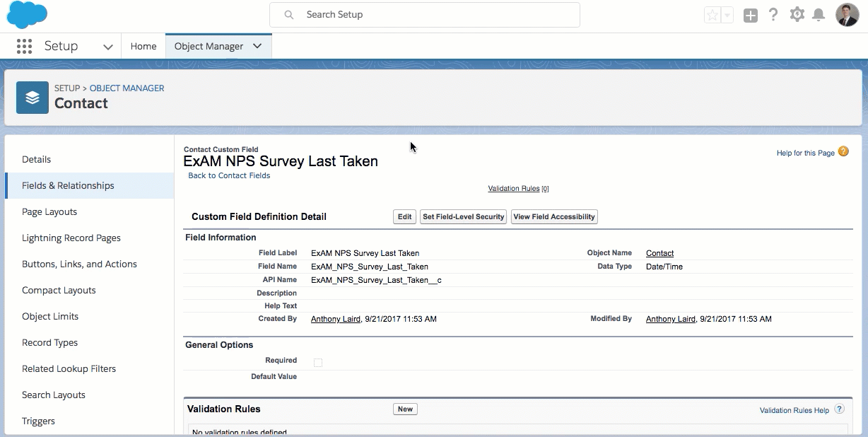This screenshot has height=437, width=868.
Task: Open the Help for this Page link
Action: [805, 153]
